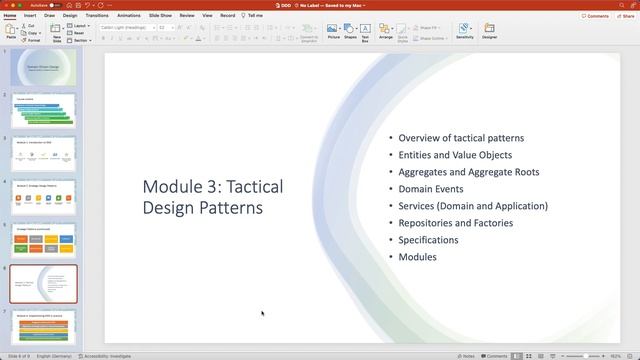Click the zoom out minus button
The width and height of the screenshot is (640, 360).
pos(562,356)
